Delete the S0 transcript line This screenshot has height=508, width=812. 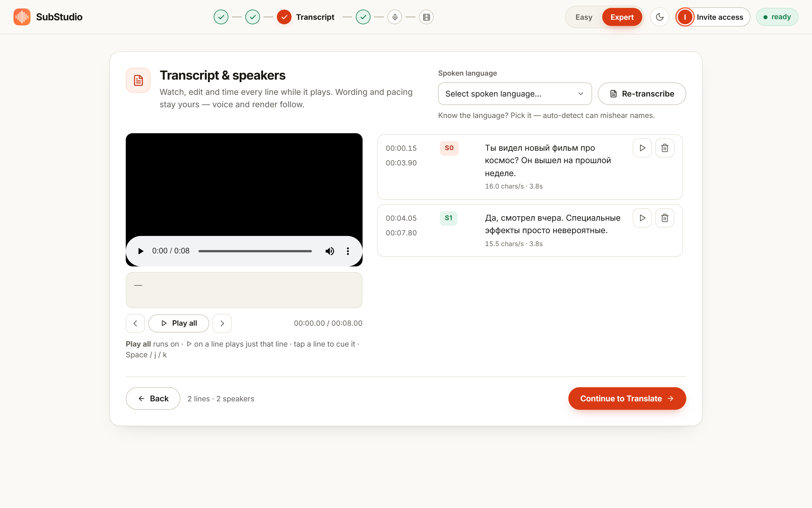click(x=664, y=148)
